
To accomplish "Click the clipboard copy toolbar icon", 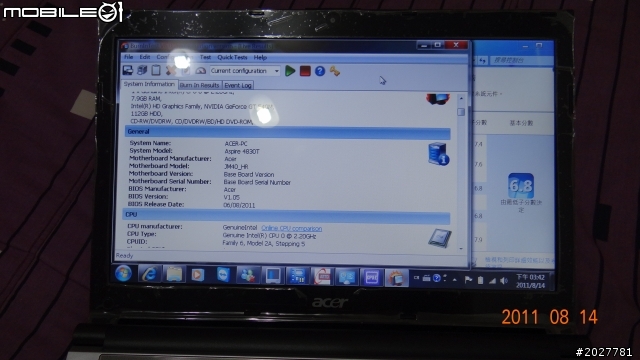I will click(x=156, y=70).
